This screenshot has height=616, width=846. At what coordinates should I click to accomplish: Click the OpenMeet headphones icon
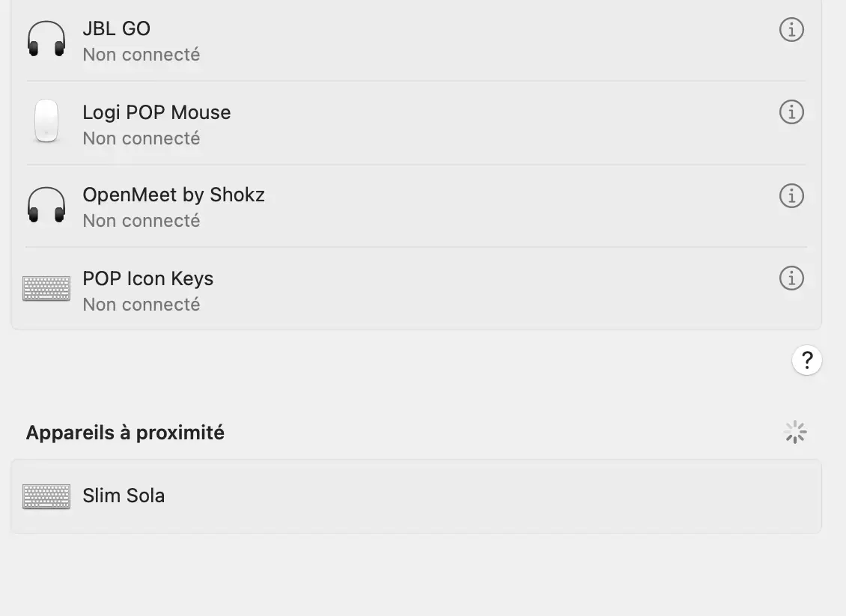(x=46, y=205)
